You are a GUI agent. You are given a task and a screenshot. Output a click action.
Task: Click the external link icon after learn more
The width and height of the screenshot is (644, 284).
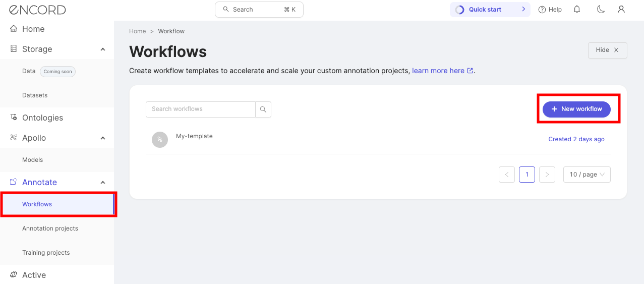tap(470, 71)
